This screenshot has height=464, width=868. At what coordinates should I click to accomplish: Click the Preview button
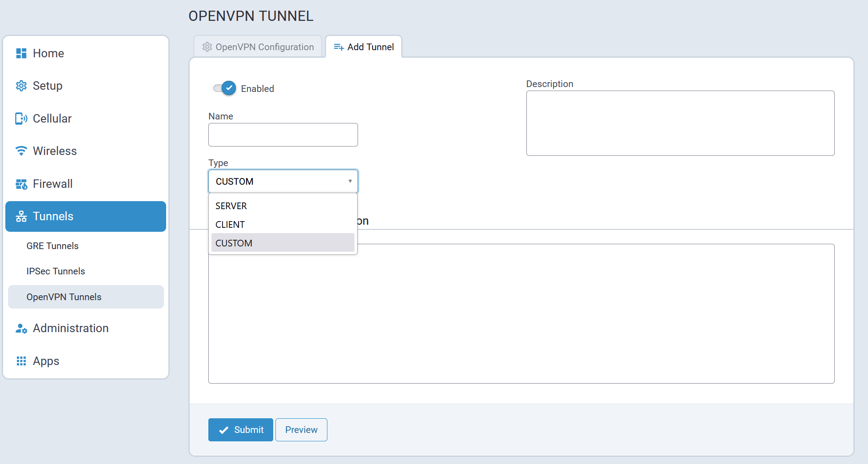(x=301, y=430)
